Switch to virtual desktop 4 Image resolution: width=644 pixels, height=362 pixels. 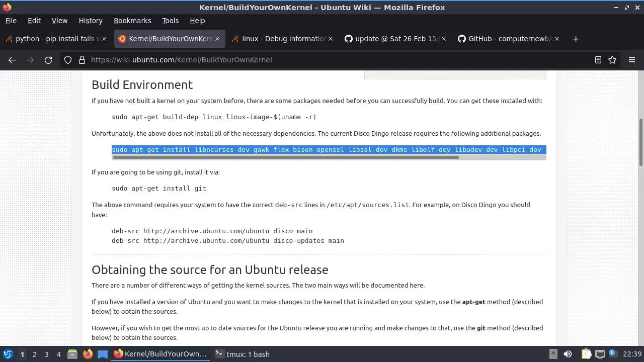click(58, 354)
